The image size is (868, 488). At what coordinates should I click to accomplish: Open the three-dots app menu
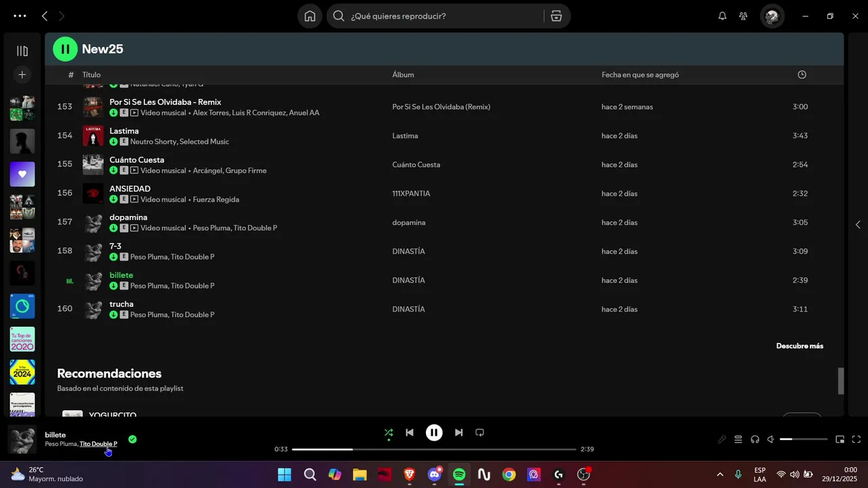pyautogui.click(x=20, y=16)
